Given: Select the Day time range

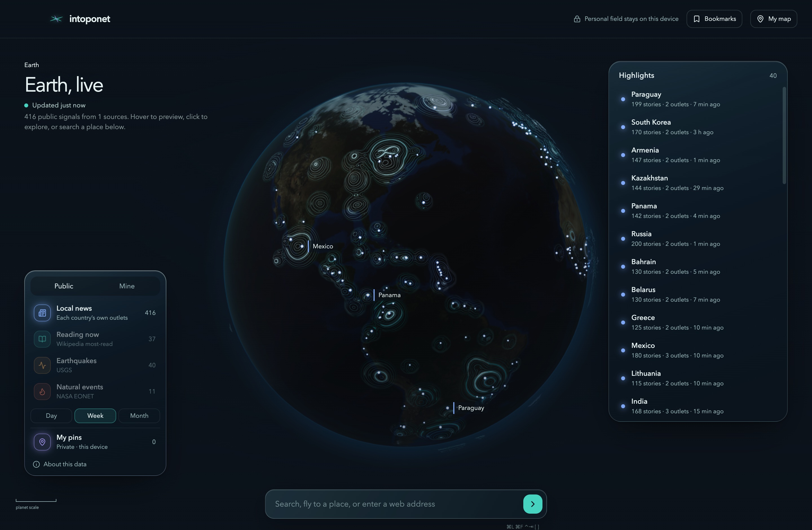Looking at the screenshot, I should tap(51, 416).
